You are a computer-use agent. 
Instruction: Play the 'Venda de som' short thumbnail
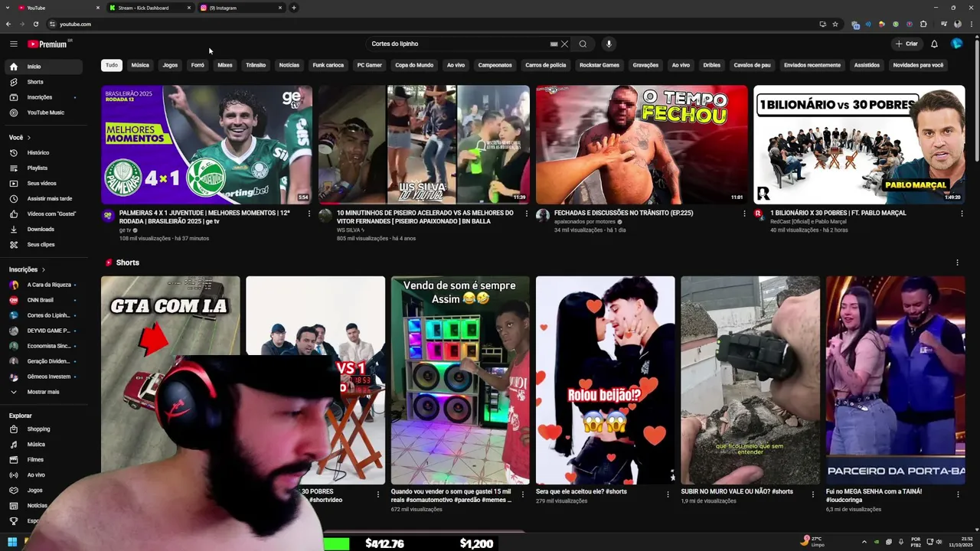point(460,380)
